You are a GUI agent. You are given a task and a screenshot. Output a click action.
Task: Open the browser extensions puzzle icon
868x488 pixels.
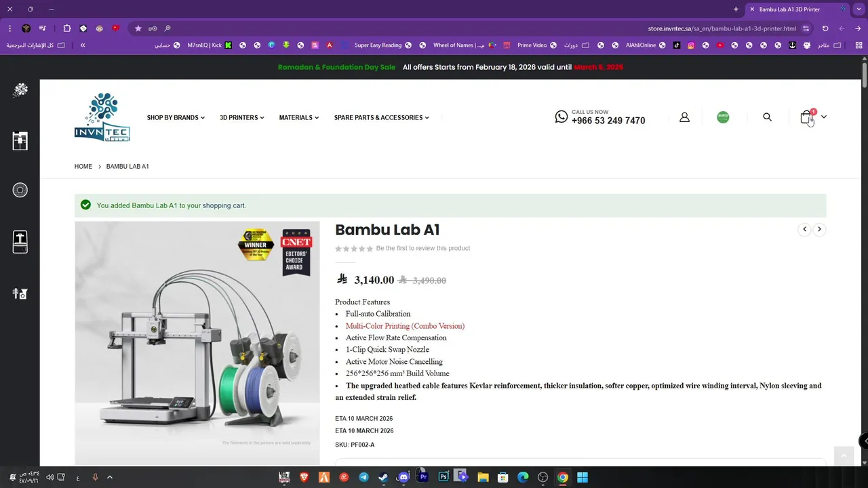coord(66,28)
